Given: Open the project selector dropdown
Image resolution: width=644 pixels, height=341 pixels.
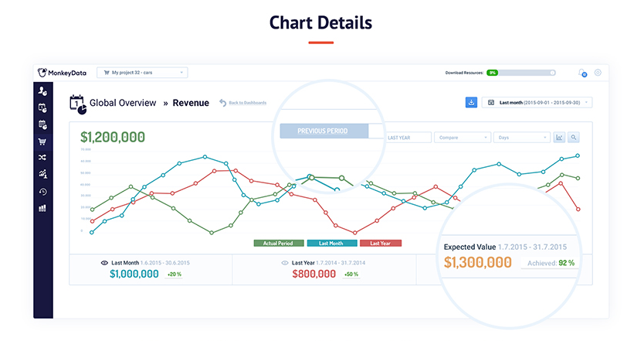Looking at the screenshot, I should (142, 73).
